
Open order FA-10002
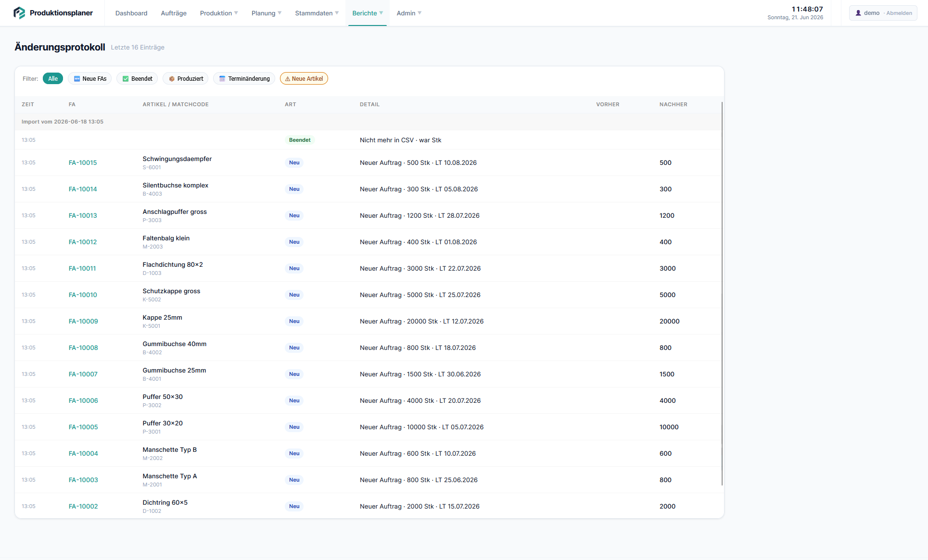pyautogui.click(x=83, y=506)
